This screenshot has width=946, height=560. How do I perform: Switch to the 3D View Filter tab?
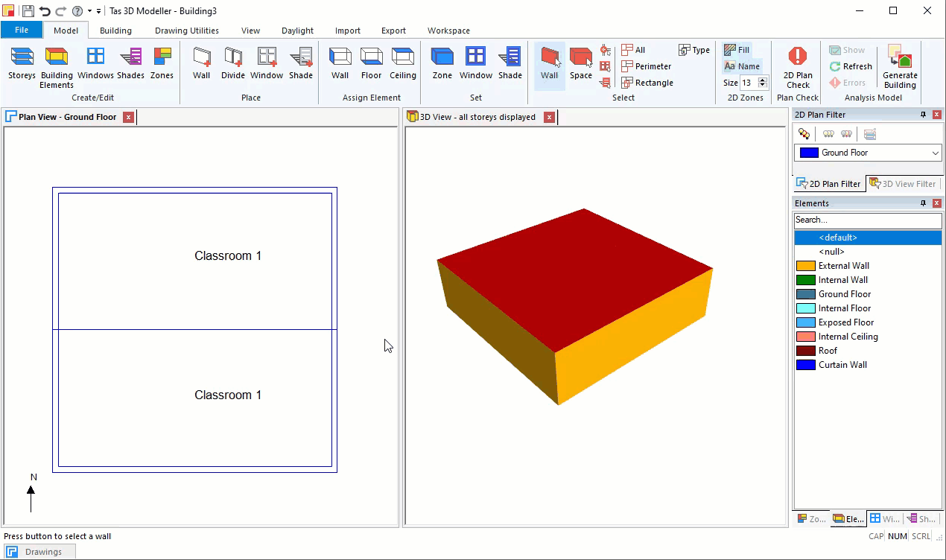click(903, 184)
